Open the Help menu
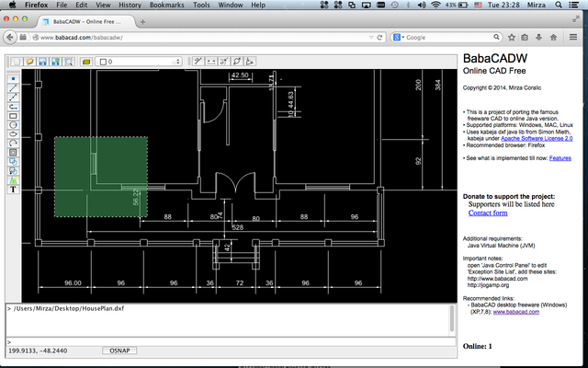This screenshot has width=588, height=368. coord(258,5)
